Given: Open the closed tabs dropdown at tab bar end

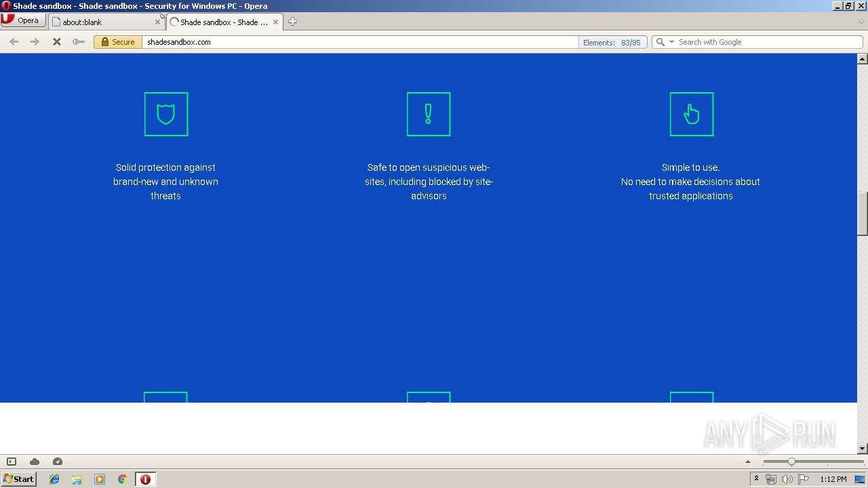Looking at the screenshot, I should coord(861,22).
